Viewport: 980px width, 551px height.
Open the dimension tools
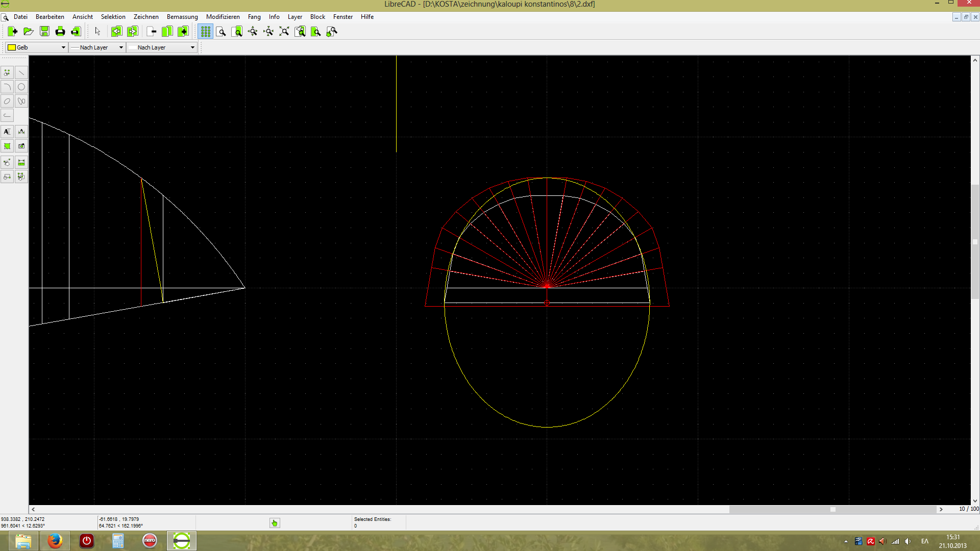click(21, 132)
